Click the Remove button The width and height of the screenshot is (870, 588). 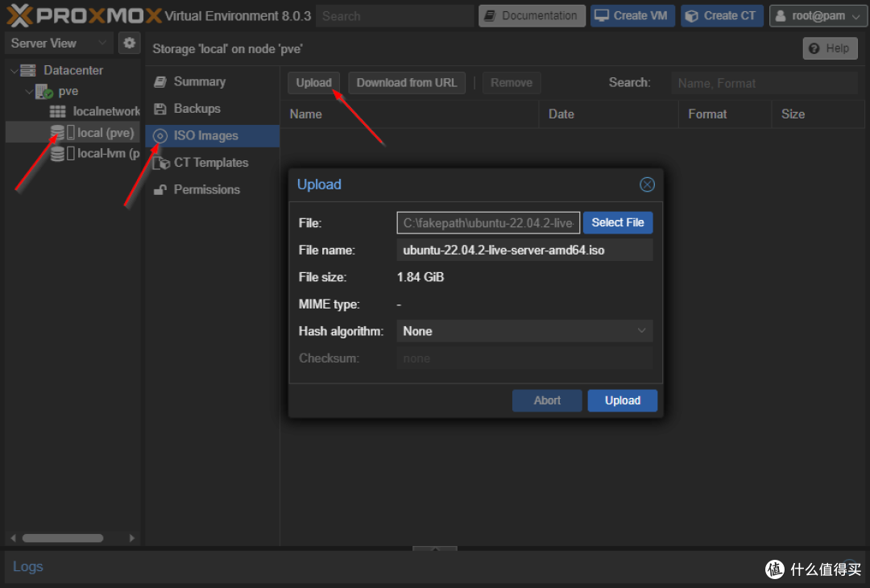(511, 83)
